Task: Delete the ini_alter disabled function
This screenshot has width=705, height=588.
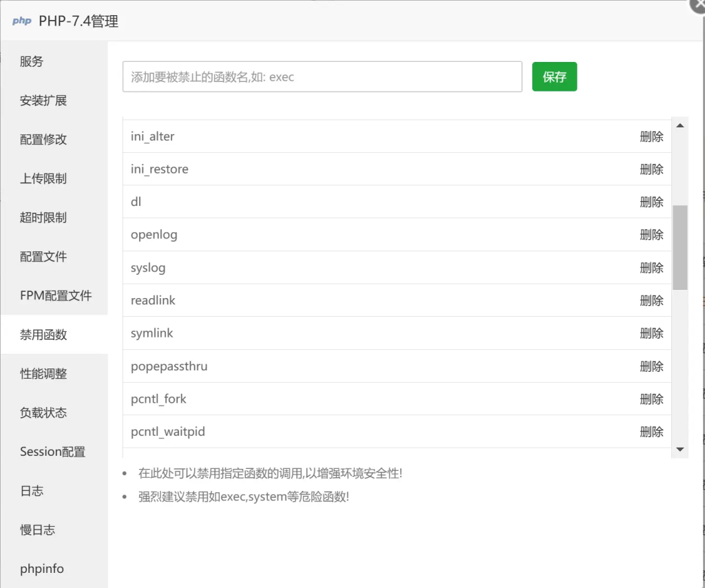Action: 651,136
